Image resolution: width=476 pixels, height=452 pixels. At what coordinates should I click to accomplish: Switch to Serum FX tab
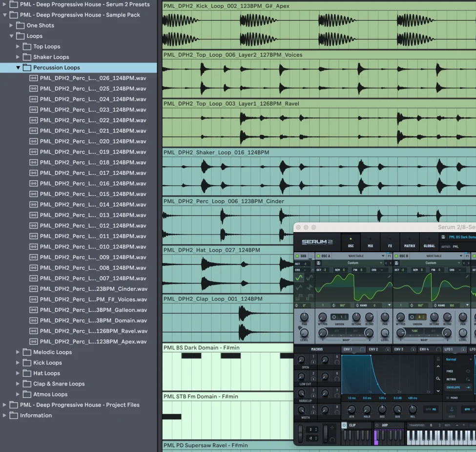click(x=390, y=243)
